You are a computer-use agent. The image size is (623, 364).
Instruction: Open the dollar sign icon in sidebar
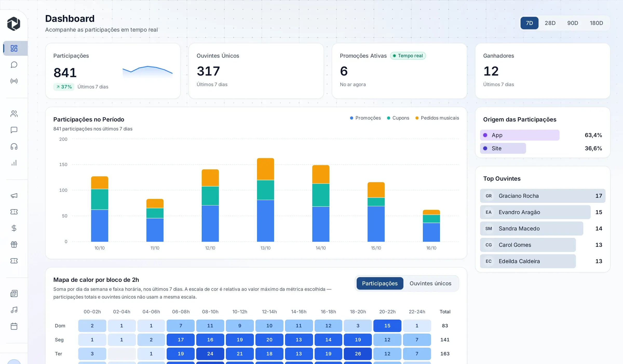coord(14,228)
